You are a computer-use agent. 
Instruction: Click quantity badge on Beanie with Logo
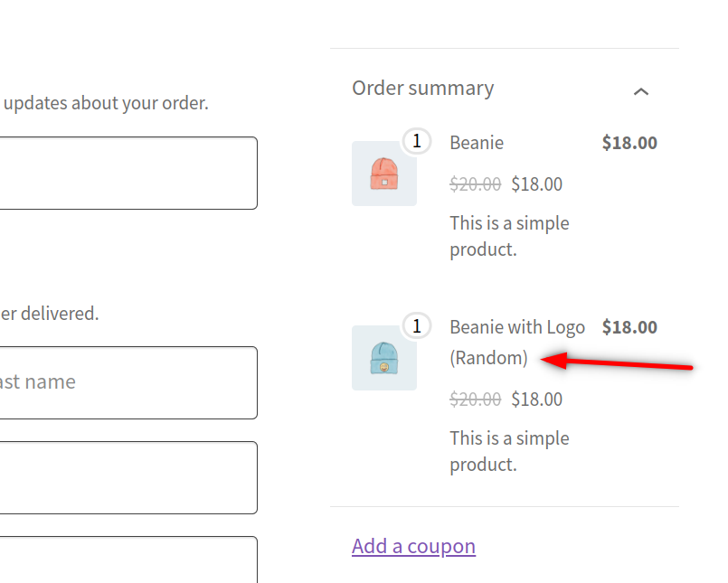point(416,325)
